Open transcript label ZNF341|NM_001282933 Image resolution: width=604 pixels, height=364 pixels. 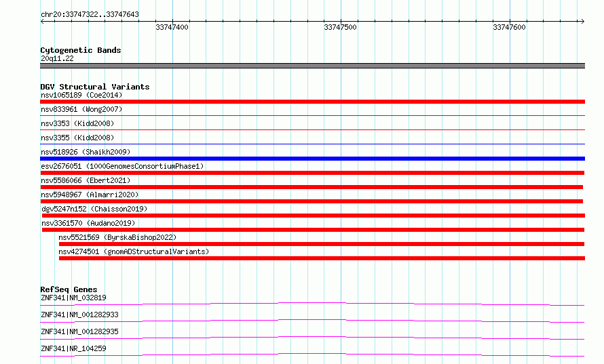pos(79,315)
